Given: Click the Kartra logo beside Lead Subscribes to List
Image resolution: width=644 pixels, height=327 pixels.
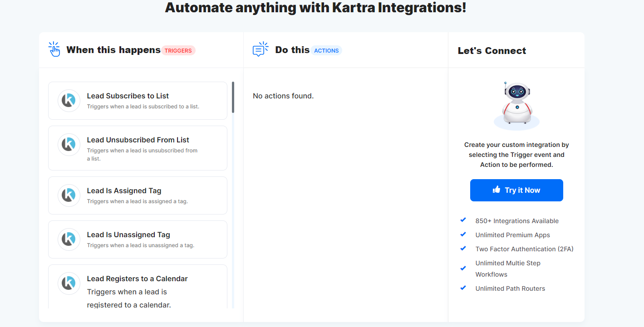Looking at the screenshot, I should coord(69,101).
